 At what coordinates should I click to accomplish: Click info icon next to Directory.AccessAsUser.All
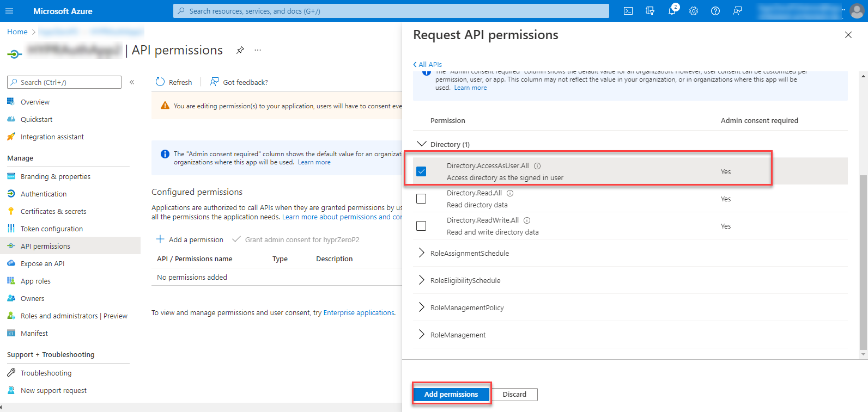click(537, 166)
